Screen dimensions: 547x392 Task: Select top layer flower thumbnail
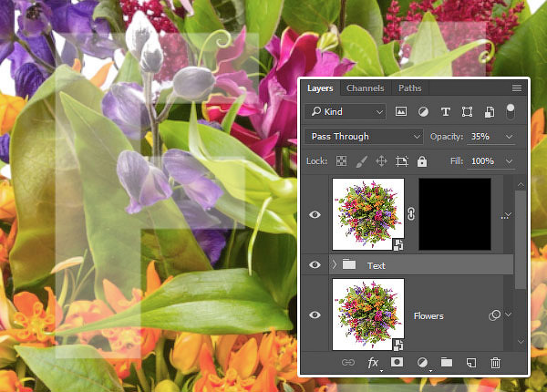pos(368,214)
